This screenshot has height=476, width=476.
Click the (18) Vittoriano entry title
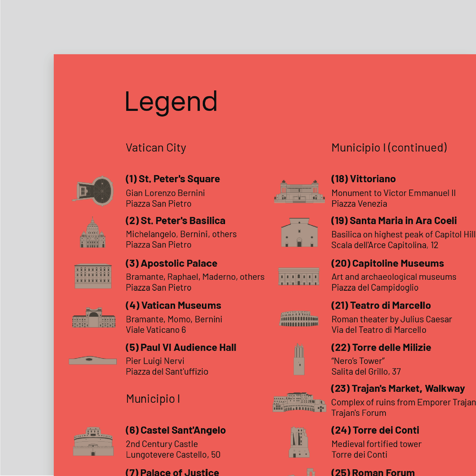(x=363, y=179)
